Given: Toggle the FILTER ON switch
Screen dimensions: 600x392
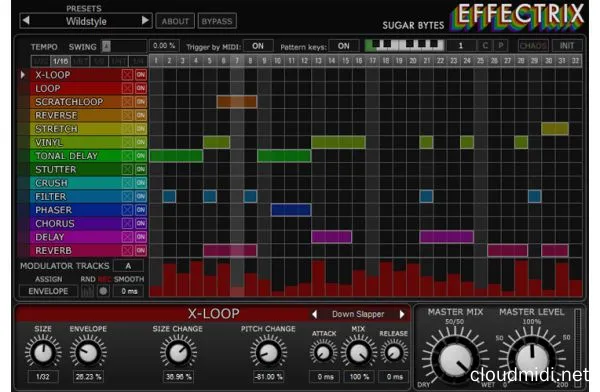Looking at the screenshot, I should coord(141,196).
